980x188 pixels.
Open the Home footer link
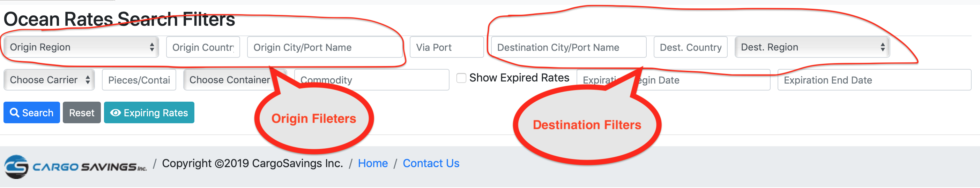point(372,163)
